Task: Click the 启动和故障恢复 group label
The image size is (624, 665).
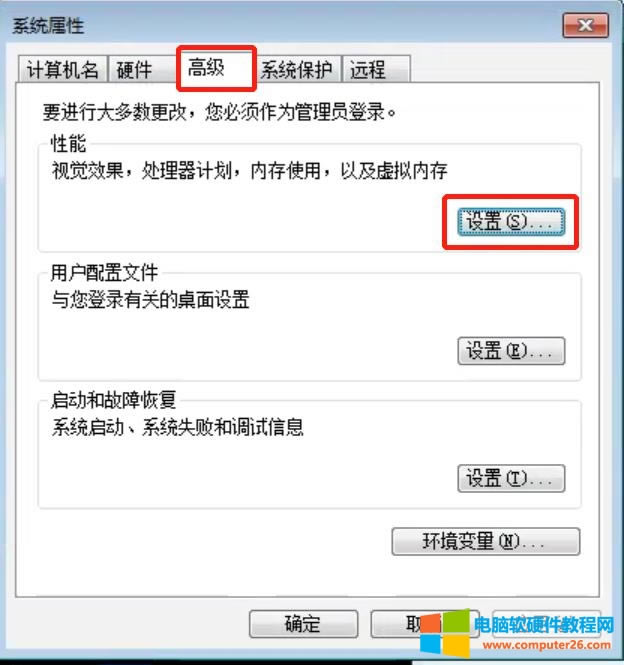Action: [x=113, y=400]
